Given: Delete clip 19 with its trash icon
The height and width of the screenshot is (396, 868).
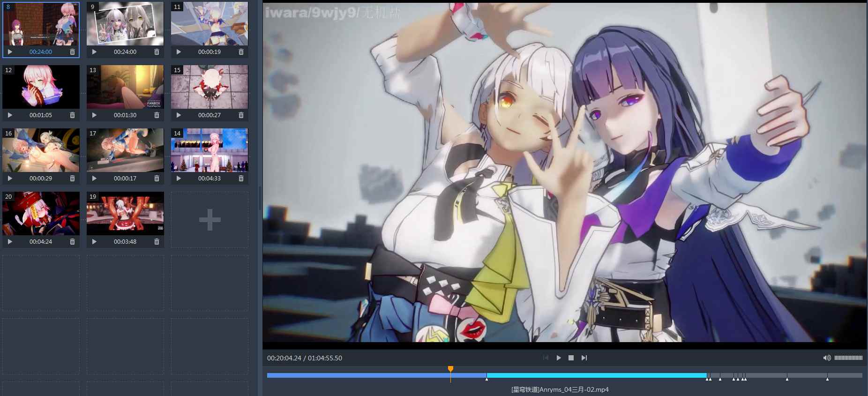Looking at the screenshot, I should 157,242.
